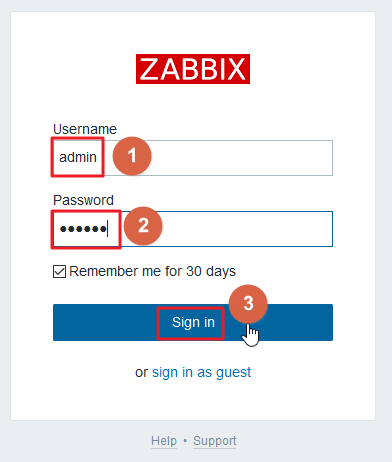
Task: Click the orange step 2 marker
Action: 143,226
